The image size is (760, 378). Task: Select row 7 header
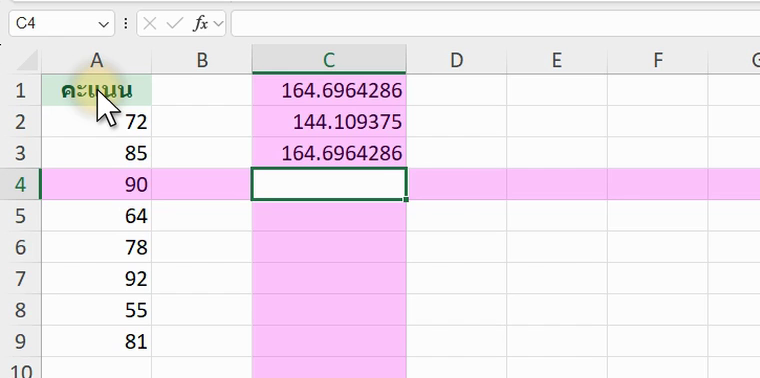click(20, 279)
